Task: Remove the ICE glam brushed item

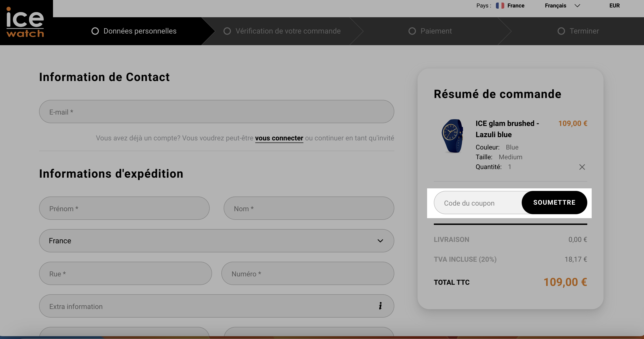Action: [582, 167]
